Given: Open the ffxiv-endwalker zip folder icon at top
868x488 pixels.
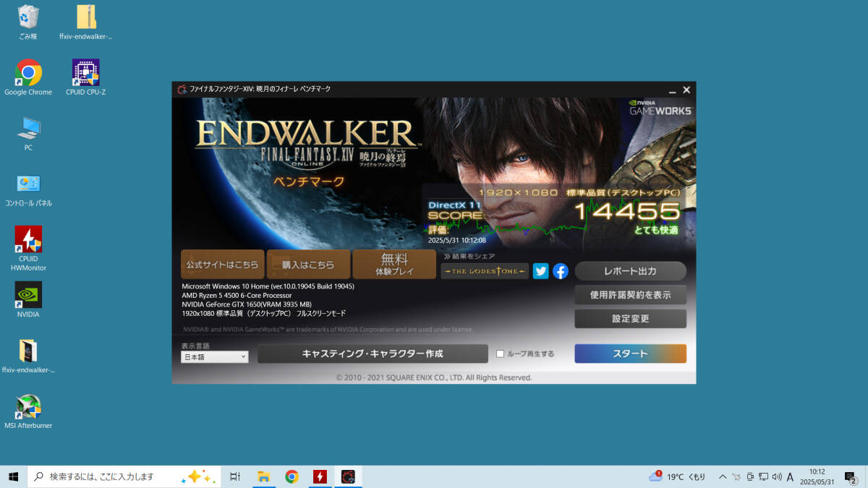Looking at the screenshot, I should (x=86, y=22).
